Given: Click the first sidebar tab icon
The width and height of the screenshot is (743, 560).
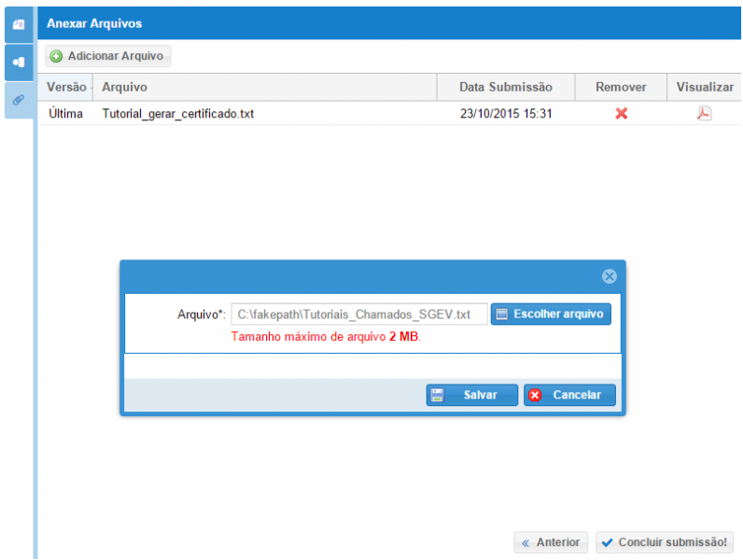Looking at the screenshot, I should 18,23.
